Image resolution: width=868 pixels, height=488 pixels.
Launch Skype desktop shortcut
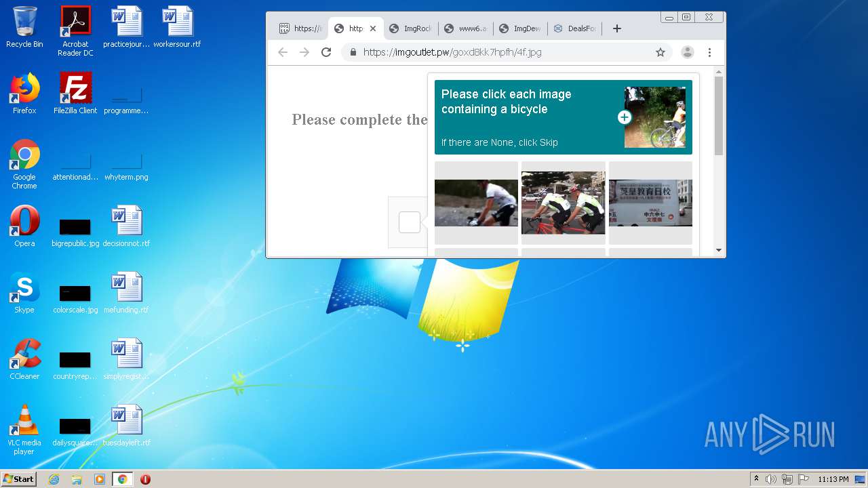tap(24, 293)
